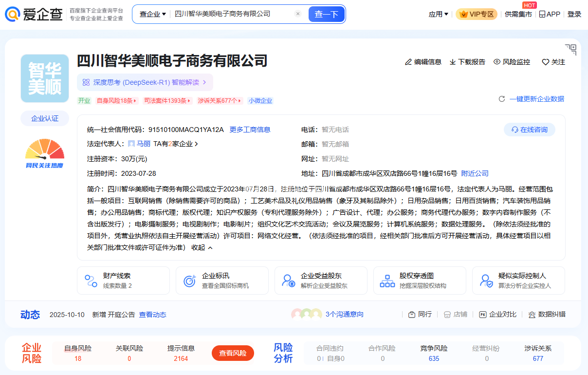Click the 查看风险 button
This screenshot has width=588, height=375.
[x=233, y=353]
